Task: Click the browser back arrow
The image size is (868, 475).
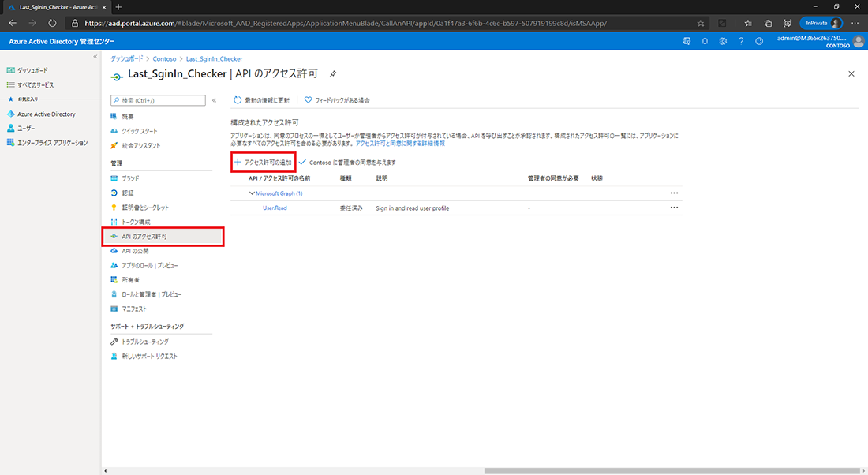Action: tap(13, 23)
